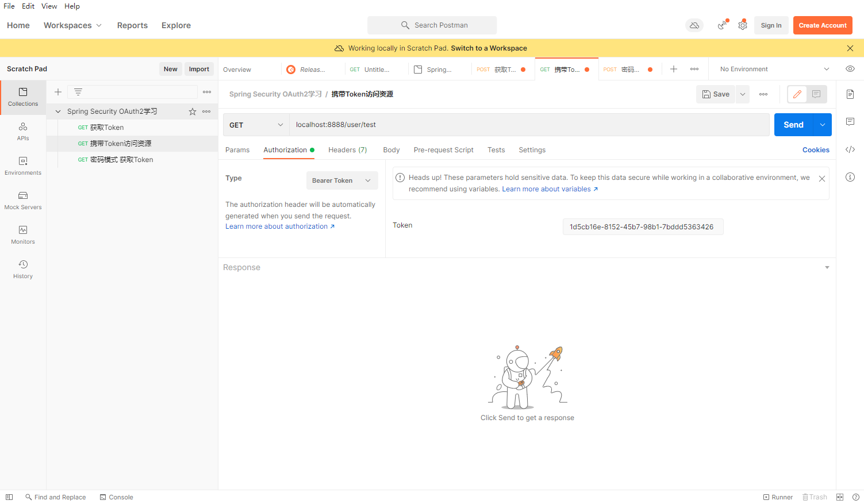Open the Environments sidebar panel
Screen dimensions: 864x504
23,166
